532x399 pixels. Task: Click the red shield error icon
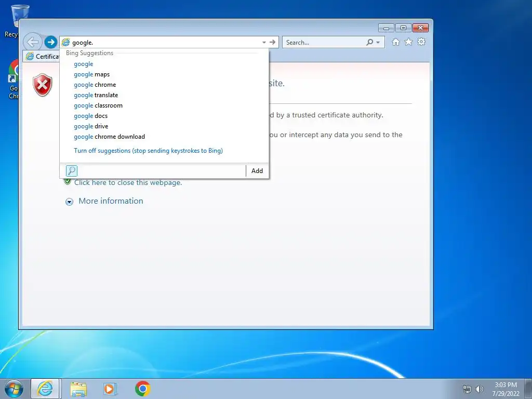(x=43, y=85)
